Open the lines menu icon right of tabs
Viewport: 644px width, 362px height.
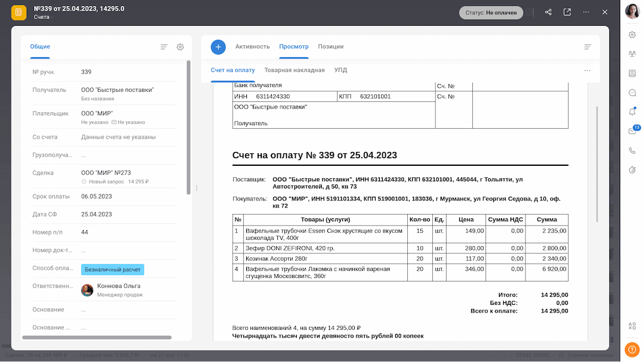click(588, 47)
